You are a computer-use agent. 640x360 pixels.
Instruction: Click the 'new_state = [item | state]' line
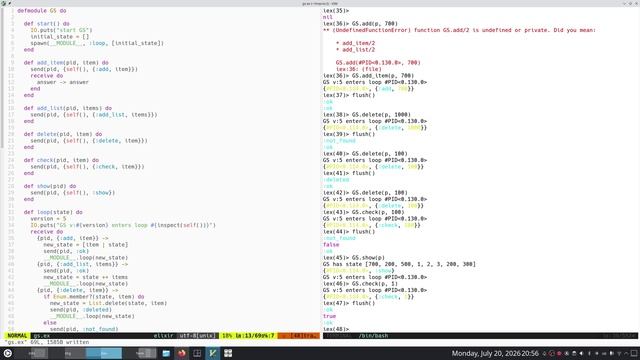point(86,245)
